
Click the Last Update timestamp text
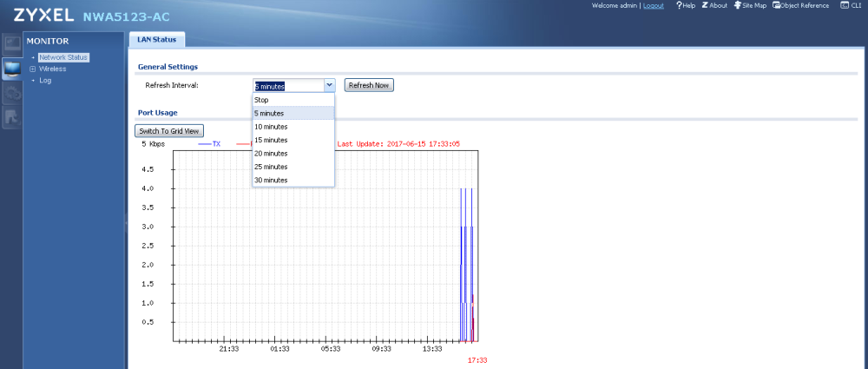point(398,143)
